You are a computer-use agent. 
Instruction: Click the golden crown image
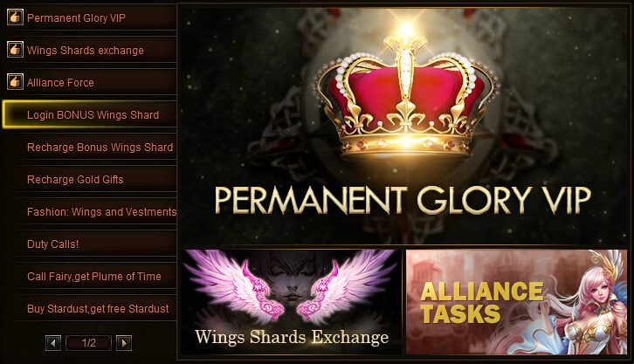[x=406, y=95]
